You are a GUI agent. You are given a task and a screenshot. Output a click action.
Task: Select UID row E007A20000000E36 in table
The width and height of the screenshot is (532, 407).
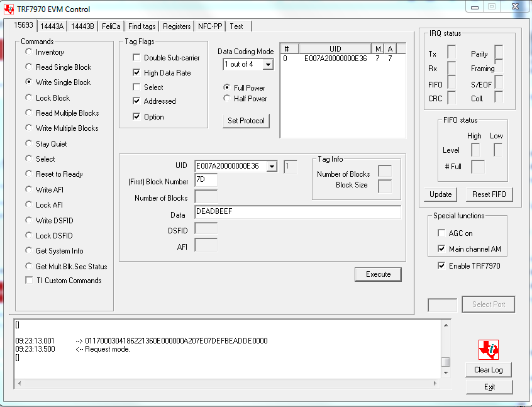click(343, 59)
